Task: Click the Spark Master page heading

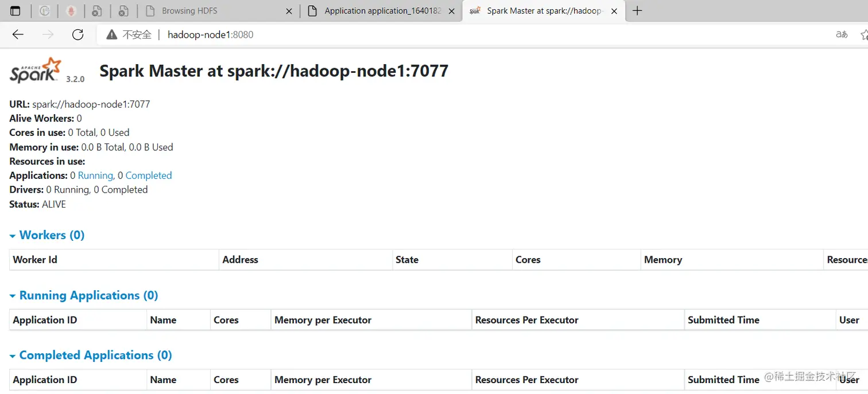Action: [274, 71]
